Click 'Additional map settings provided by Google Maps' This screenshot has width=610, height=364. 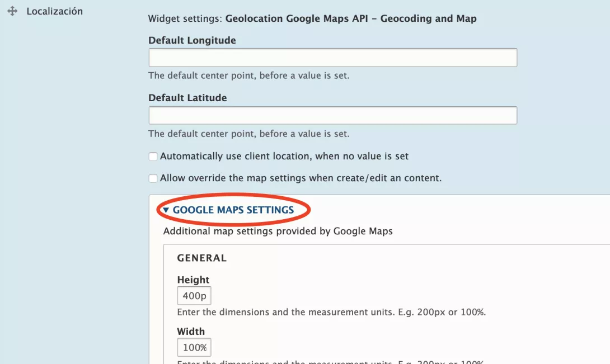pos(278,231)
